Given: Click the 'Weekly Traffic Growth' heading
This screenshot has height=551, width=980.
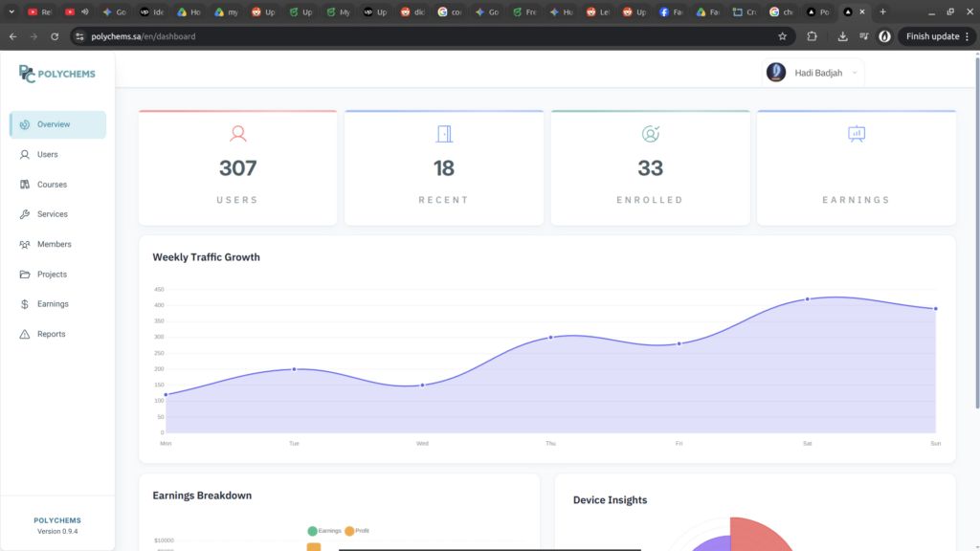Looking at the screenshot, I should pos(207,256).
